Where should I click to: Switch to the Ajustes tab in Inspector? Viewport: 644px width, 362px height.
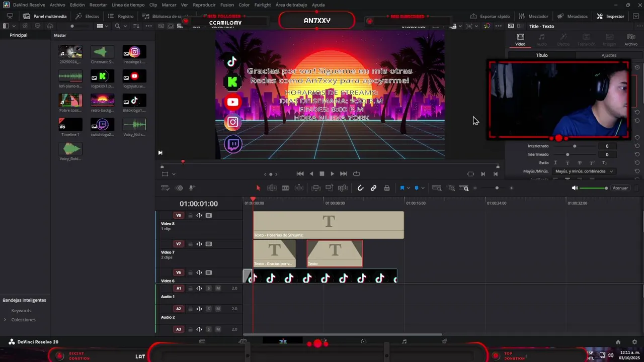(609, 55)
